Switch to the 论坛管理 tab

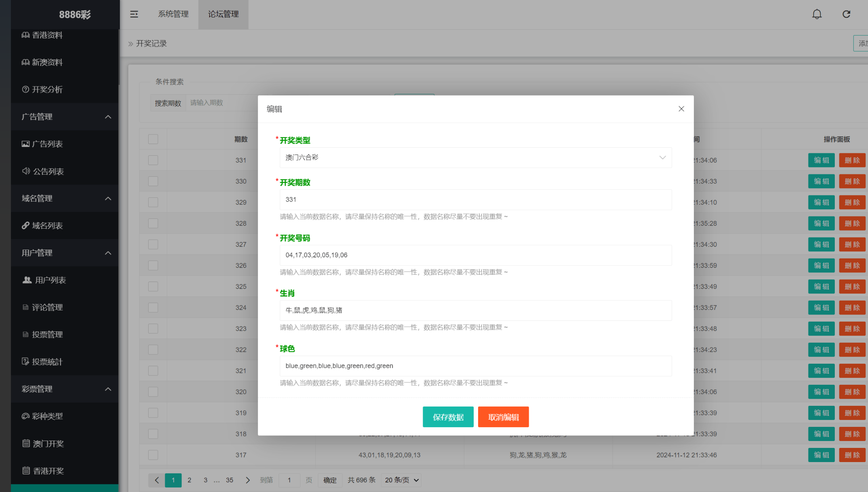(x=223, y=14)
